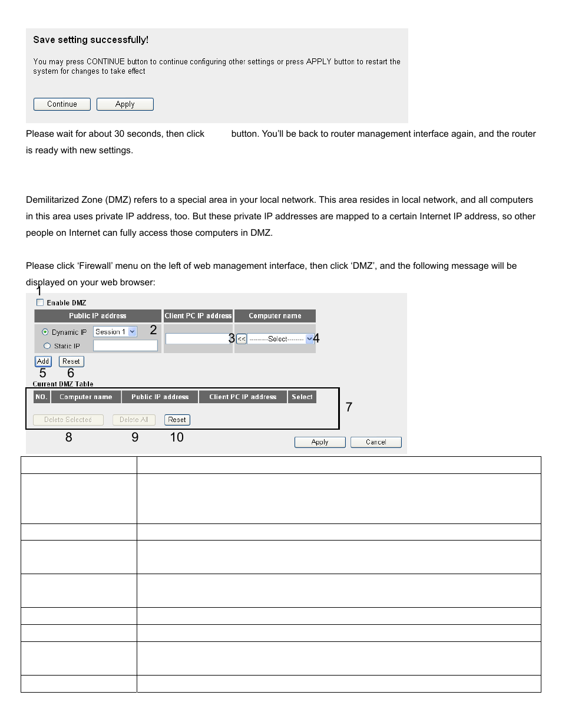Click the Continue button
562x728 pixels.
click(x=62, y=104)
